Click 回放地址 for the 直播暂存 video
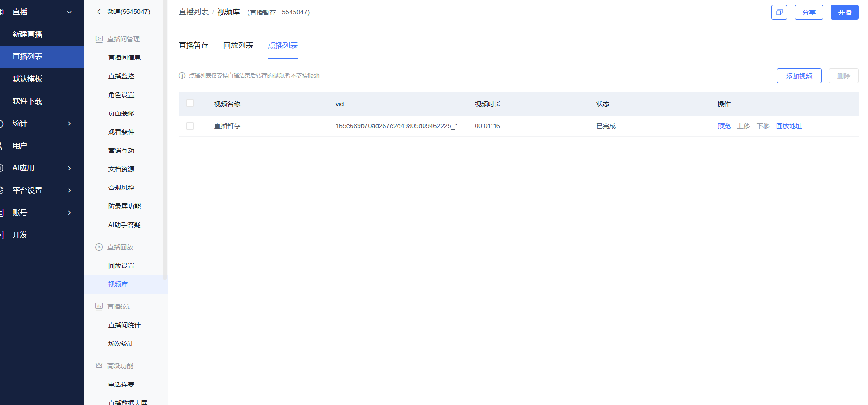The width and height of the screenshot is (868, 405). click(789, 126)
